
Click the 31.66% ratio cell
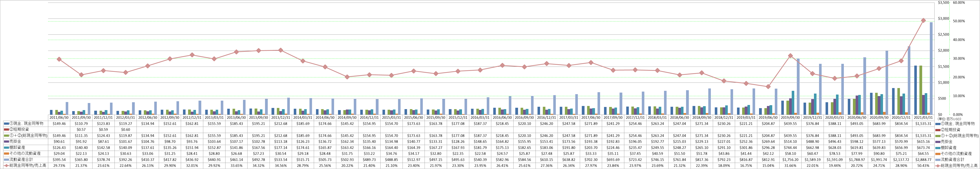point(791,166)
